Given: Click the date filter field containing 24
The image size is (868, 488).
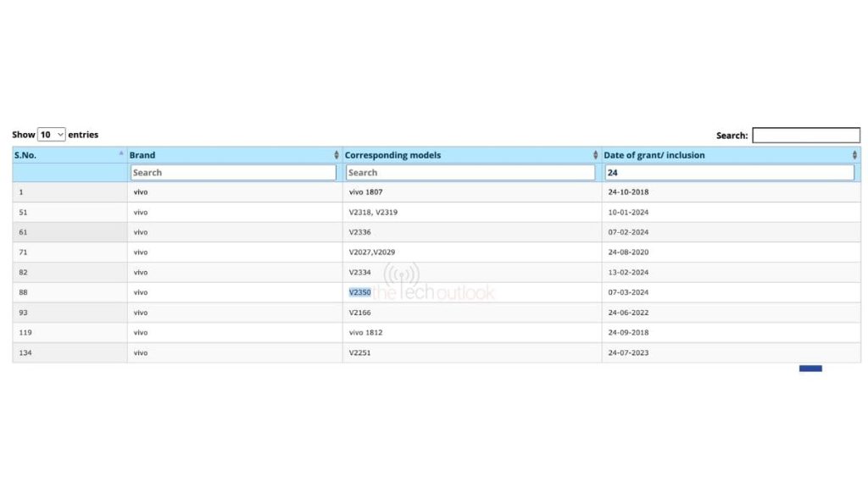Looking at the screenshot, I should point(729,172).
